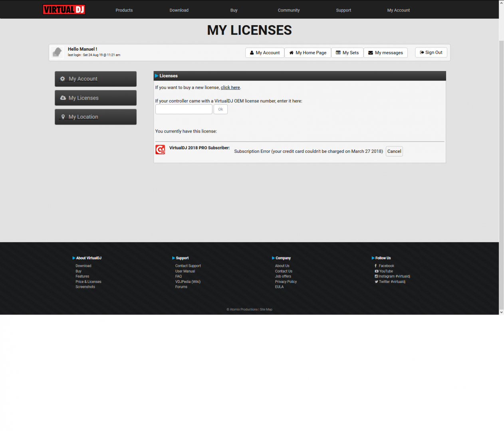Select My Licenses in left sidebar

pyautogui.click(x=95, y=98)
